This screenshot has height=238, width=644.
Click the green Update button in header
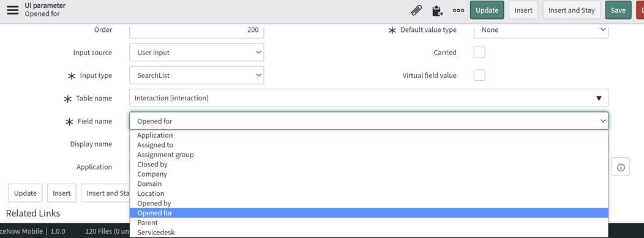tap(487, 10)
